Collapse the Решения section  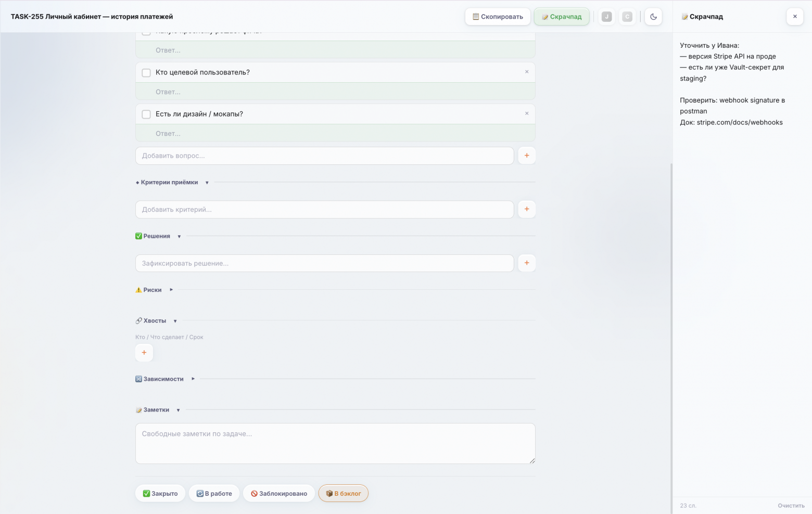179,237
